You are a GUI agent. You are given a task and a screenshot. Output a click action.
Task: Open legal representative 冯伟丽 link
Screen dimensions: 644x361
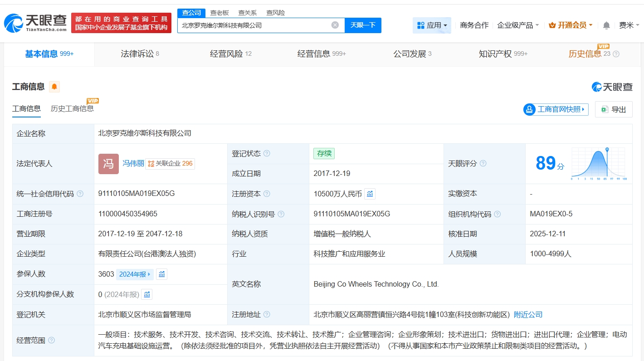pyautogui.click(x=133, y=163)
